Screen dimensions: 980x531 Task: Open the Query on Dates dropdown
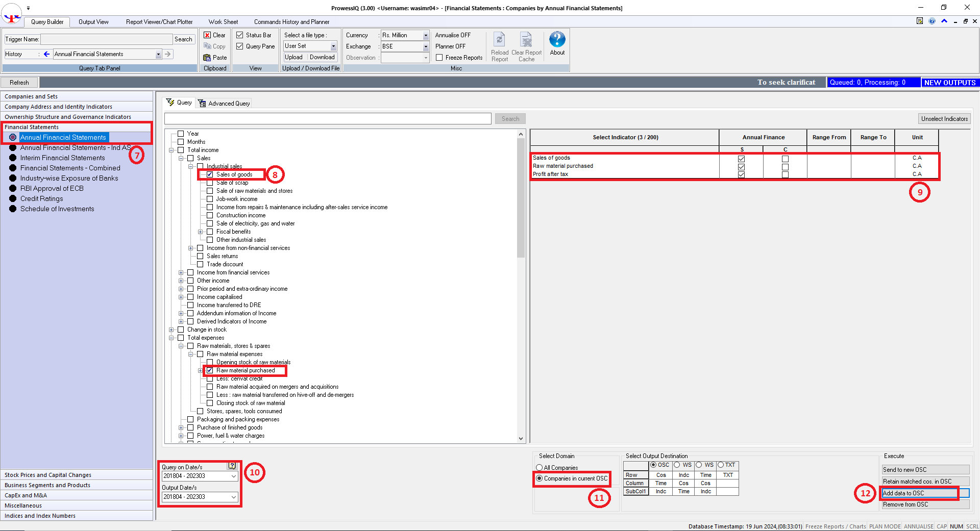tap(234, 476)
